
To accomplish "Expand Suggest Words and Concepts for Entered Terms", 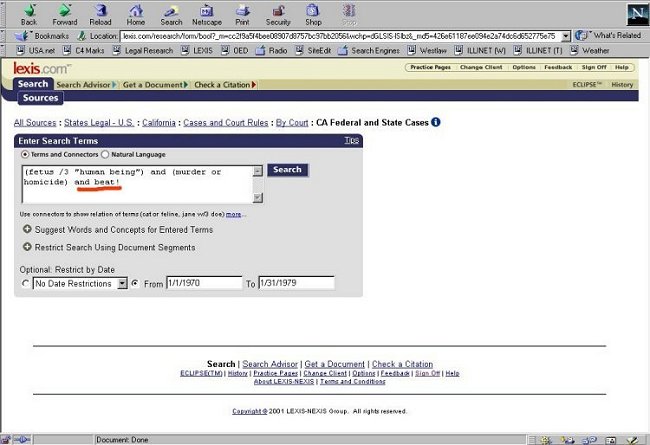I will point(27,230).
